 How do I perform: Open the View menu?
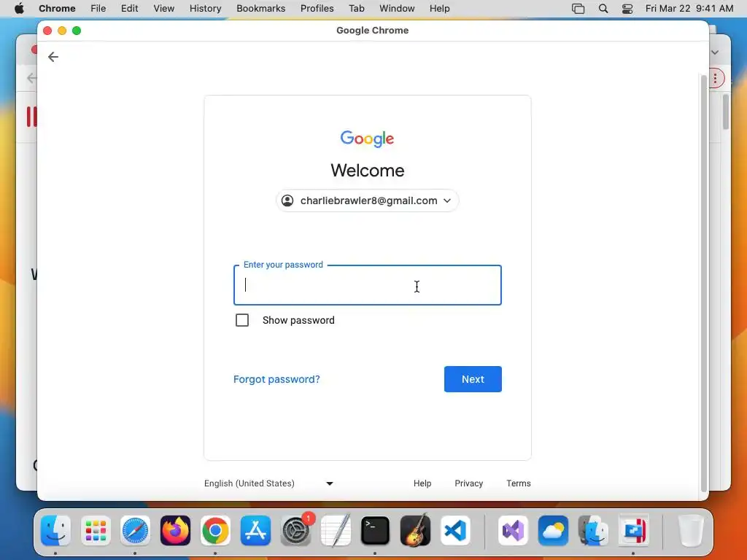[164, 8]
